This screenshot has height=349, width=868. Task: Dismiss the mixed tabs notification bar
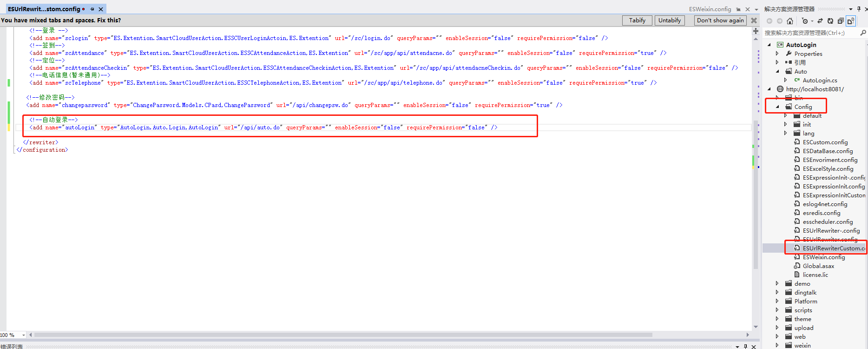tap(754, 20)
